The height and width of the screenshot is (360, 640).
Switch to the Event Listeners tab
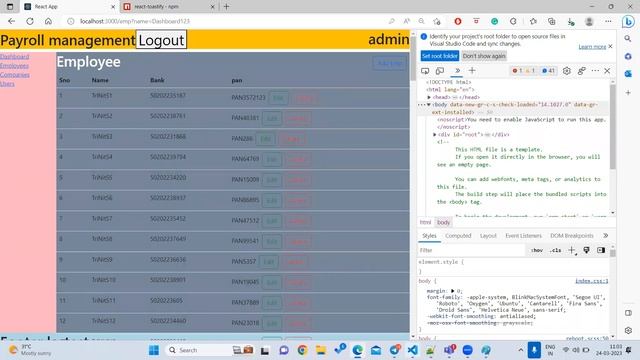[x=523, y=236]
